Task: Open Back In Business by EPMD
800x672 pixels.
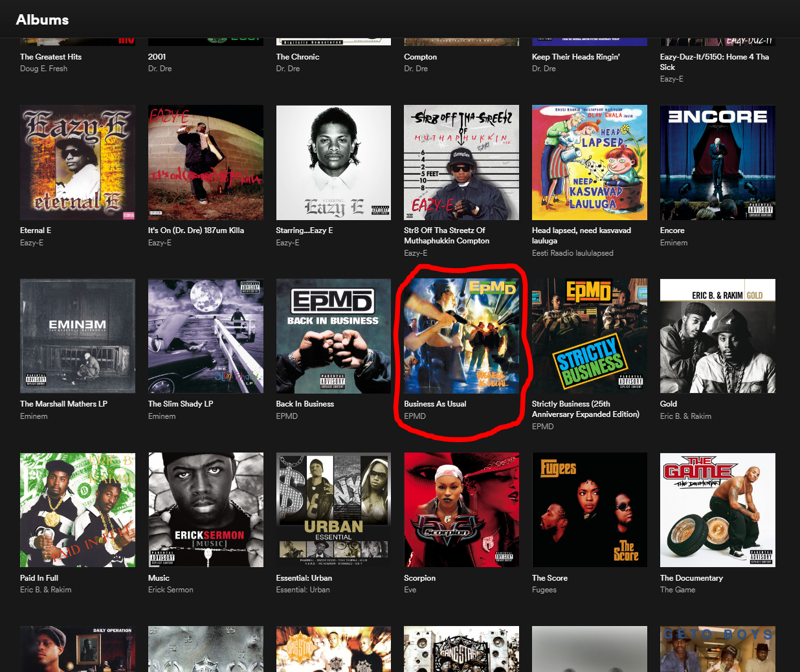Action: pos(333,335)
